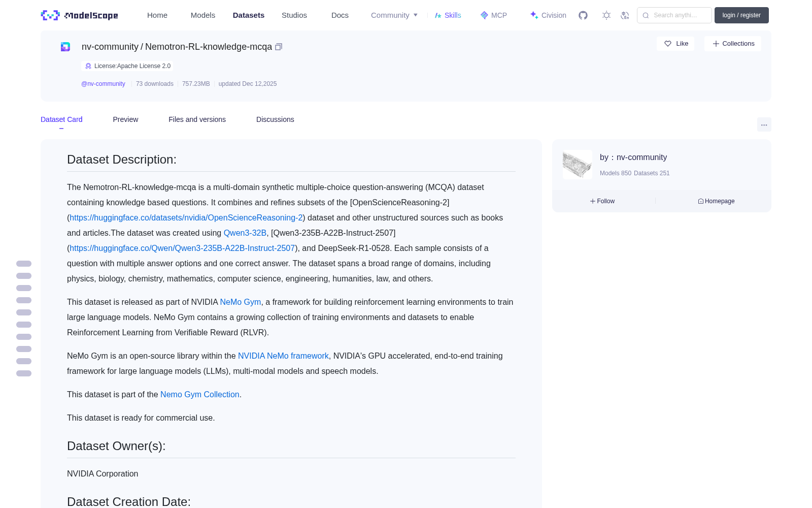Click the login / register button
The image size is (812, 508).
pyautogui.click(x=741, y=15)
